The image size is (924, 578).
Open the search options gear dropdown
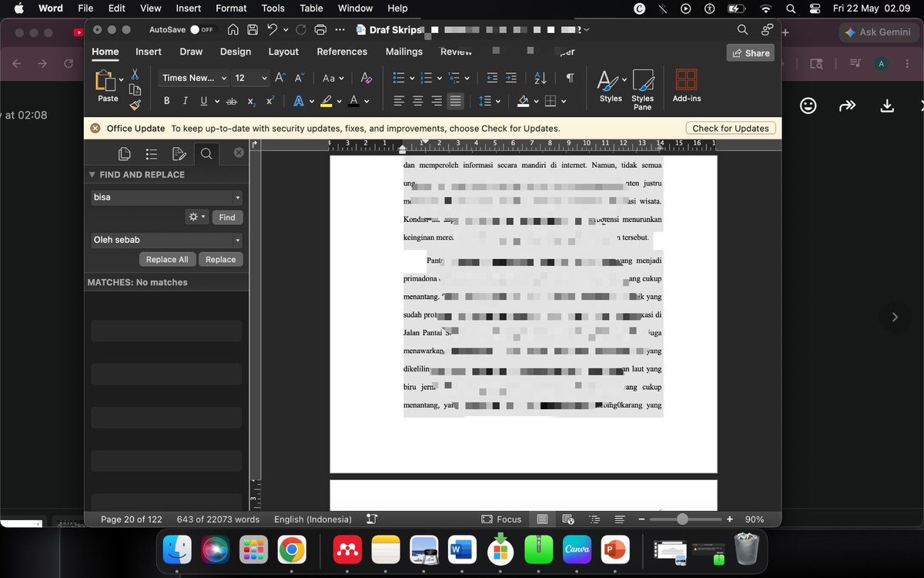click(197, 217)
